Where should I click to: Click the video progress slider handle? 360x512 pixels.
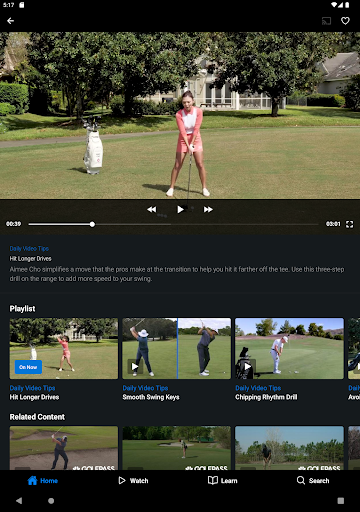pos(92,224)
